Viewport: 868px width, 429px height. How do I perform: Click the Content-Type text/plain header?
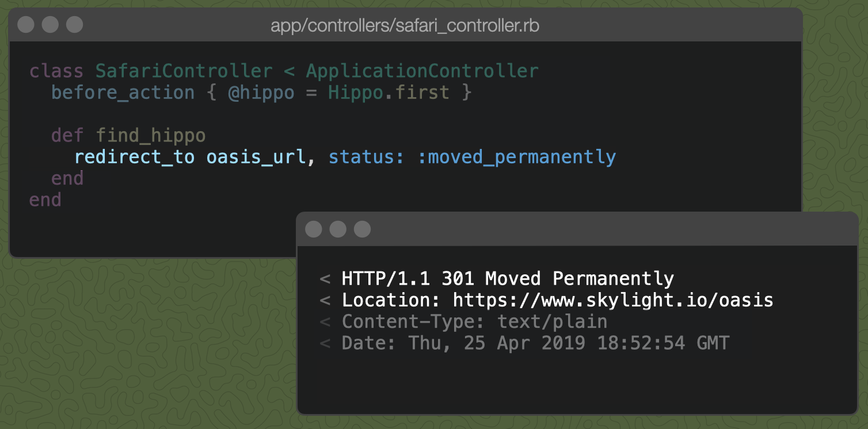(474, 321)
